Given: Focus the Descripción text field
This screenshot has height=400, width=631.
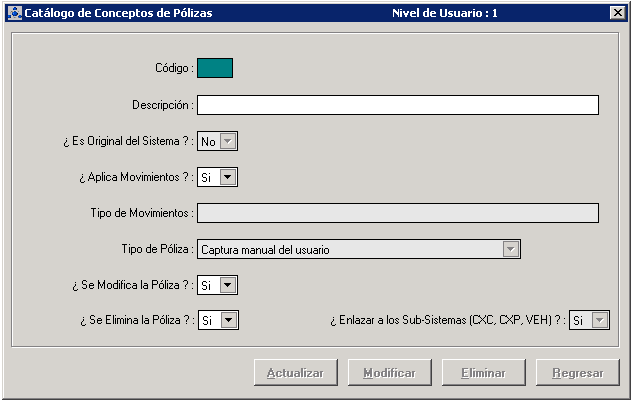Looking at the screenshot, I should [x=397, y=105].
